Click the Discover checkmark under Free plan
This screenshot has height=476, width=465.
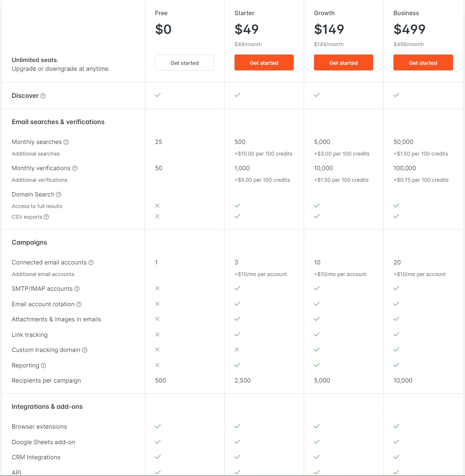pyautogui.click(x=158, y=95)
